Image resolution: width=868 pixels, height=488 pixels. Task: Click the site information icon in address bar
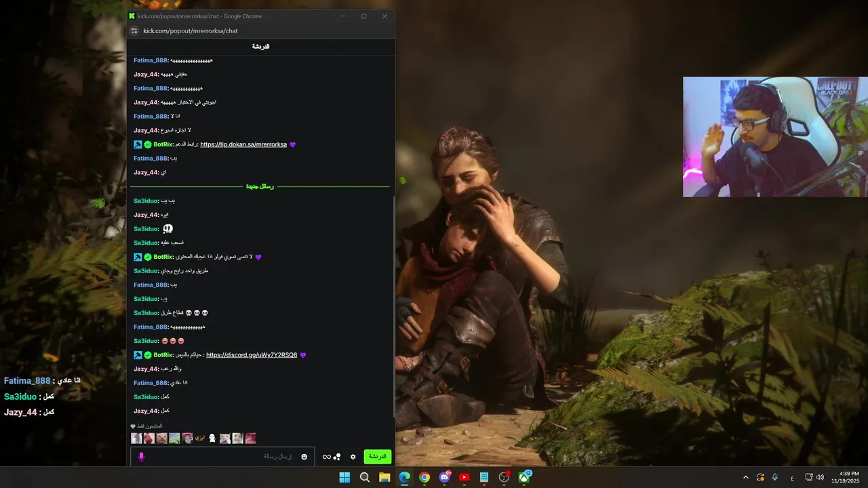pos(134,30)
